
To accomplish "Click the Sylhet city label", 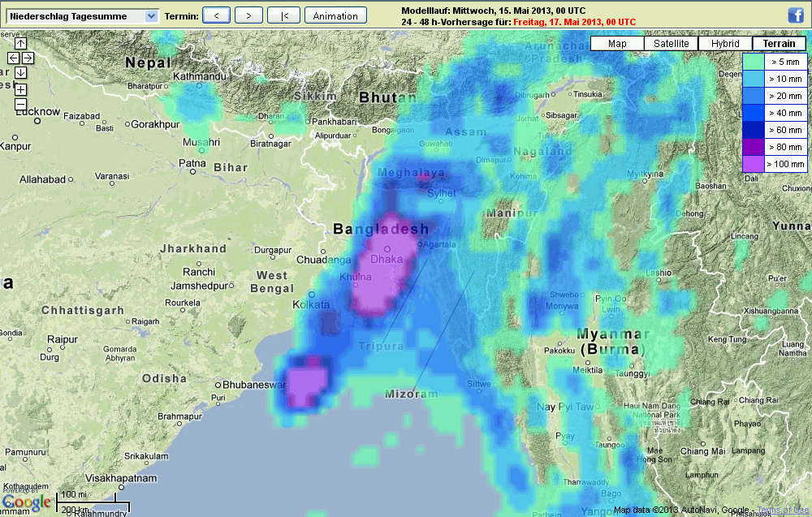I will click(x=441, y=193).
